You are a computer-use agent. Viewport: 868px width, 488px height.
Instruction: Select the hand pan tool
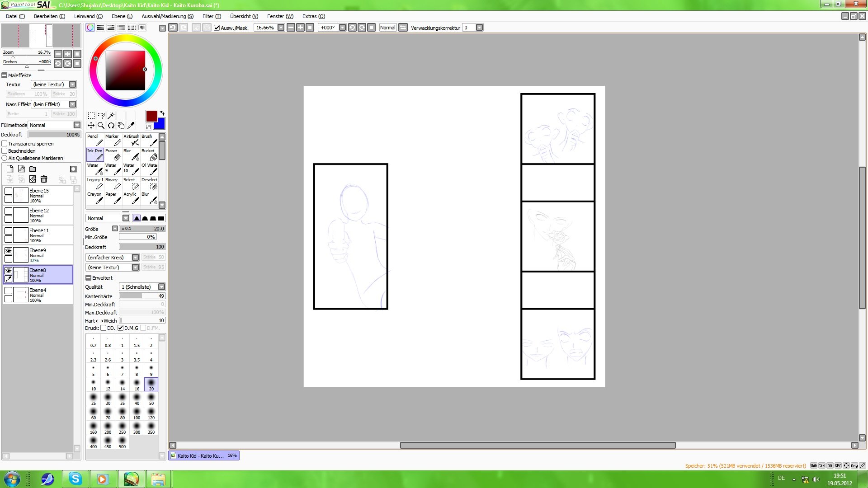coord(121,126)
